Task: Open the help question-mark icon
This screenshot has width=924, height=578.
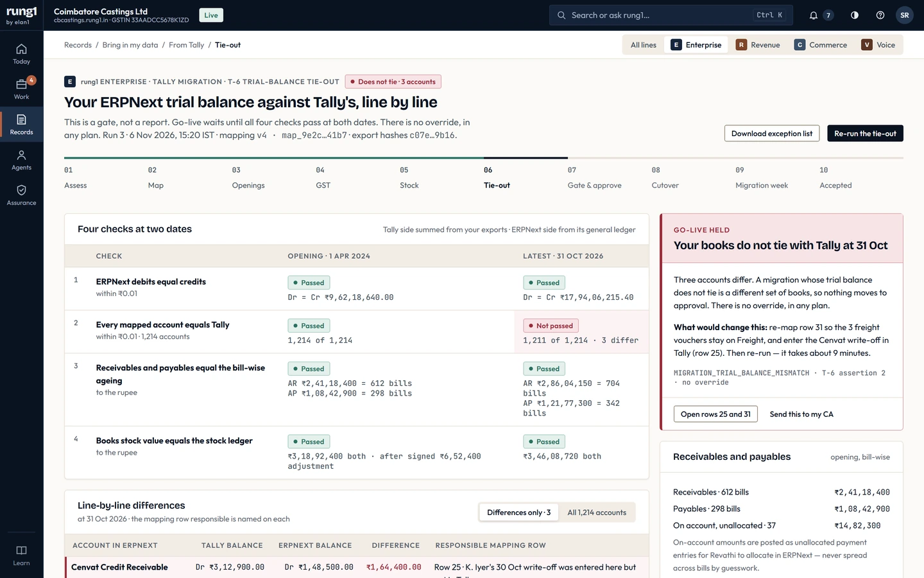Action: pyautogui.click(x=880, y=15)
